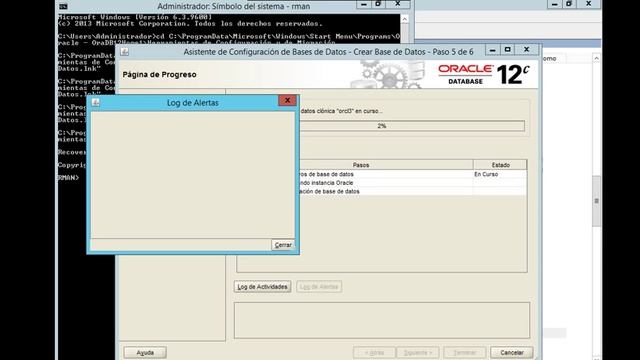
Task: Maximize the Asistente de Configuración window
Action: 507,50
